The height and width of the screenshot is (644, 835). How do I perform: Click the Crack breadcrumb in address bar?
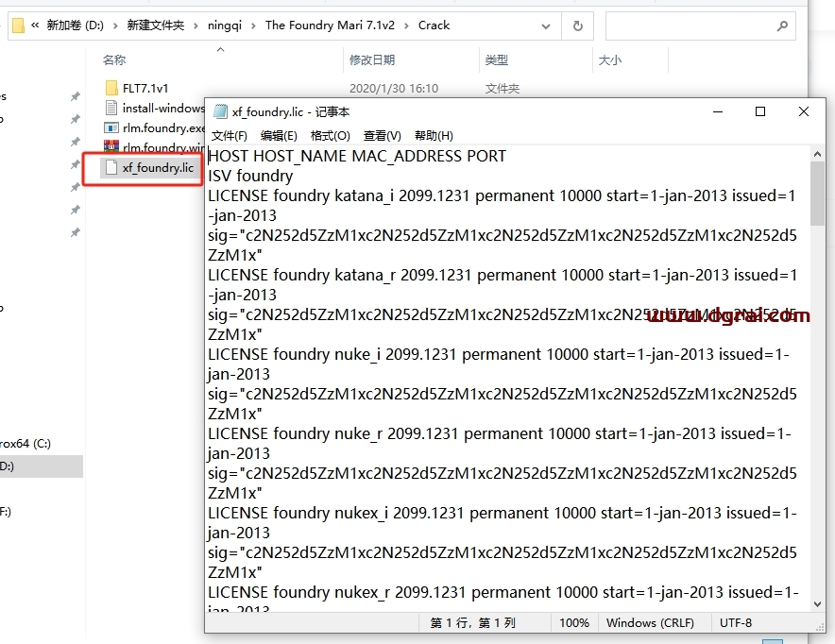434,25
